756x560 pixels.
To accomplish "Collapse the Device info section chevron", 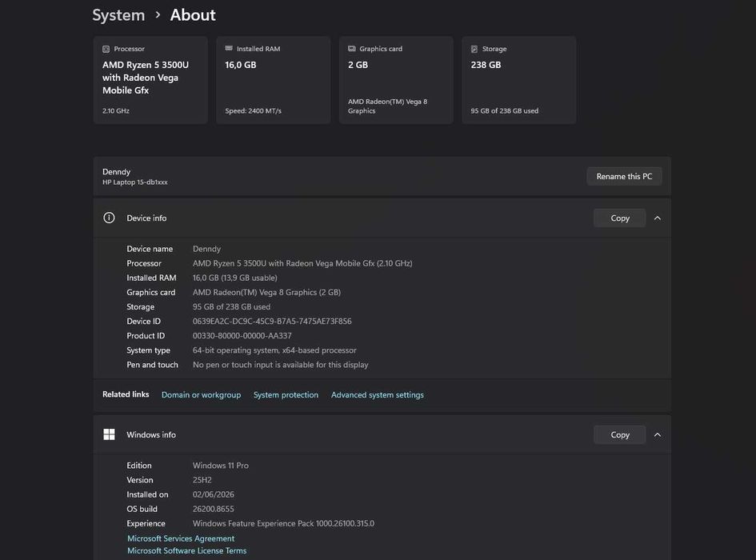I will click(657, 218).
